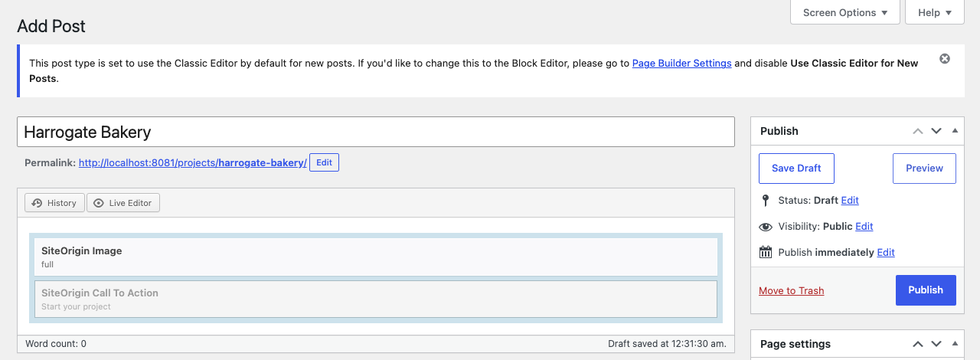Publish the post
980x360 pixels.
(x=926, y=290)
